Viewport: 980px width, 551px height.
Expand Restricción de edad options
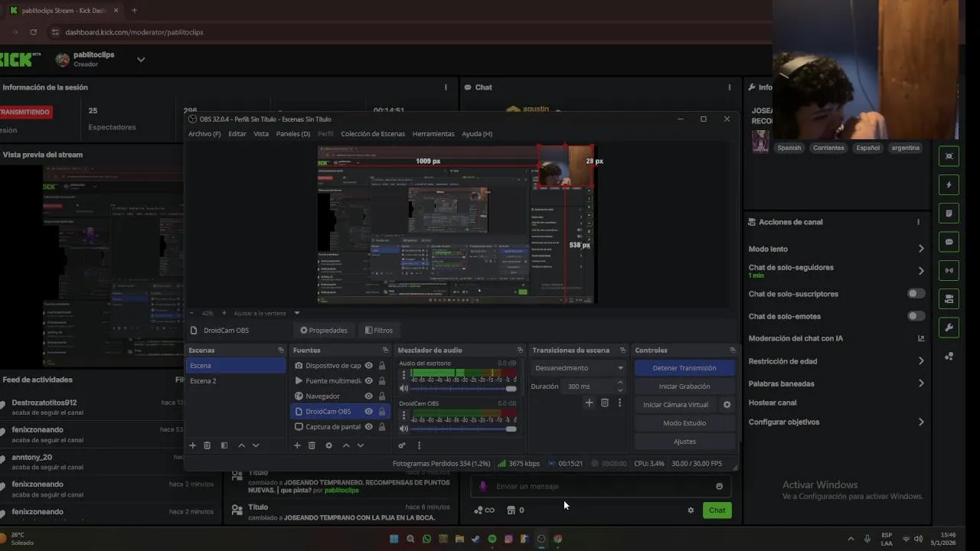(921, 361)
